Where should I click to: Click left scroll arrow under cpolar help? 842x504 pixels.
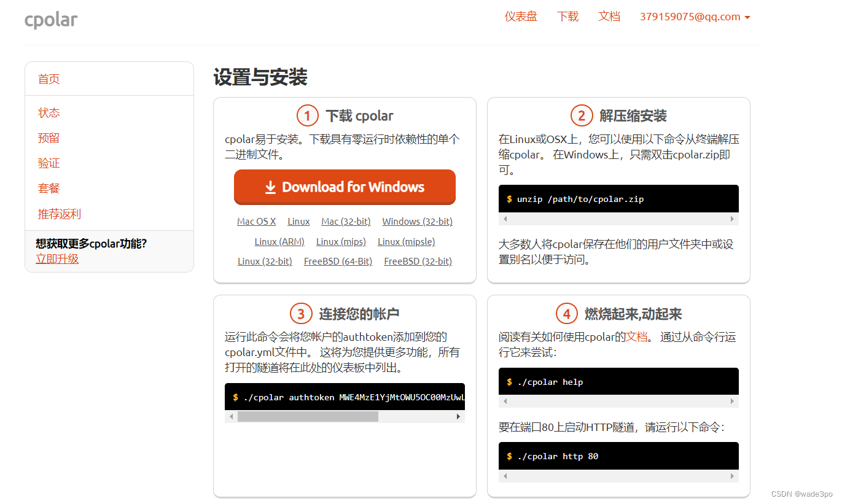pos(505,402)
